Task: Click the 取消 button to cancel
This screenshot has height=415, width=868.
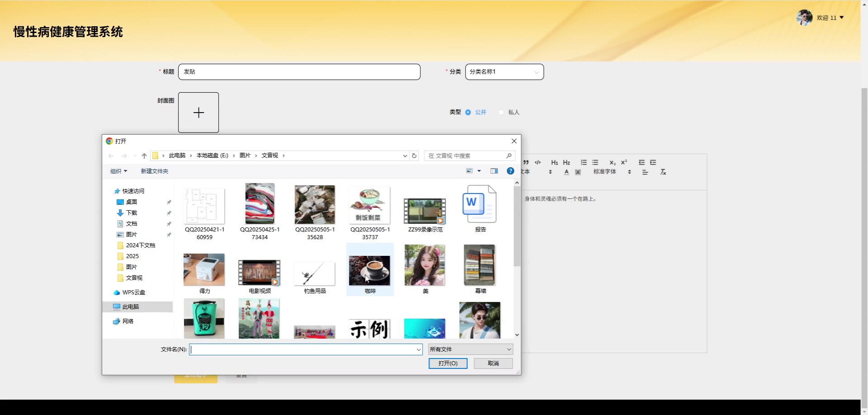Action: (x=493, y=363)
